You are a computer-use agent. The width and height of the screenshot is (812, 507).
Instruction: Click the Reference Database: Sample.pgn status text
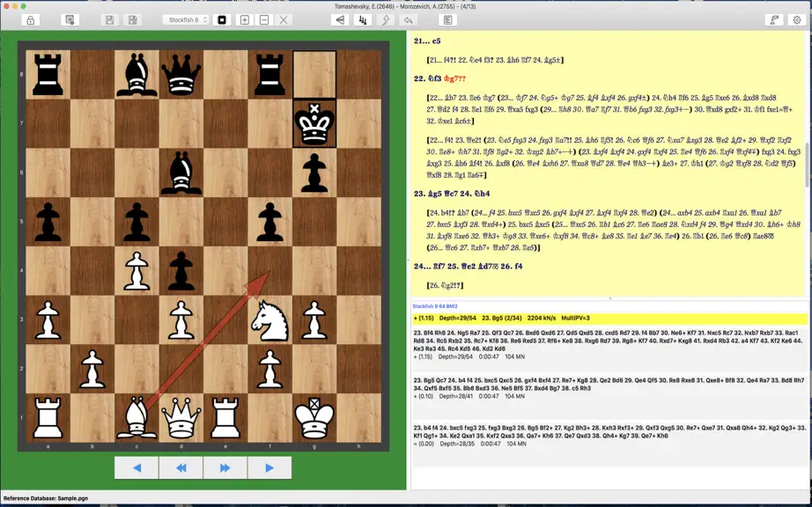tap(46, 498)
